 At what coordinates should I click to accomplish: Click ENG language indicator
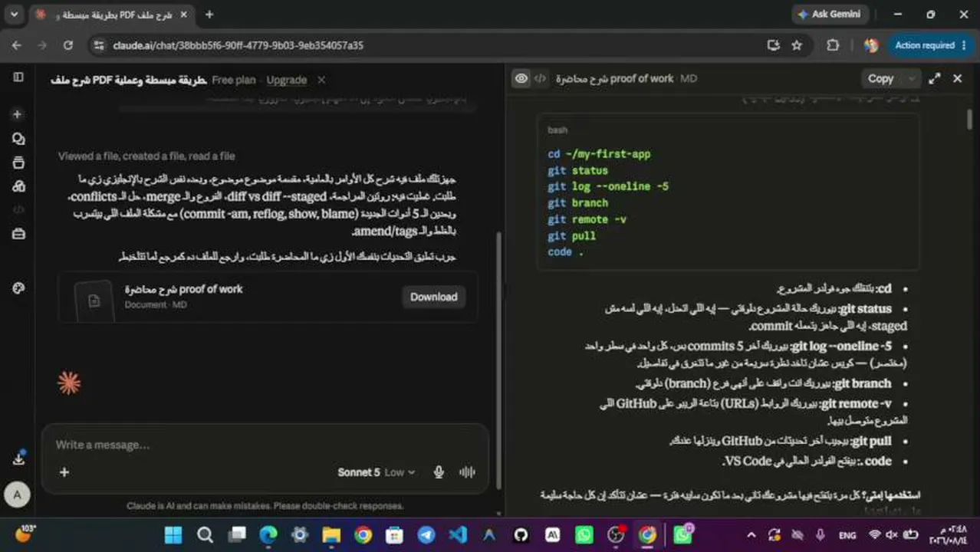[847, 535]
